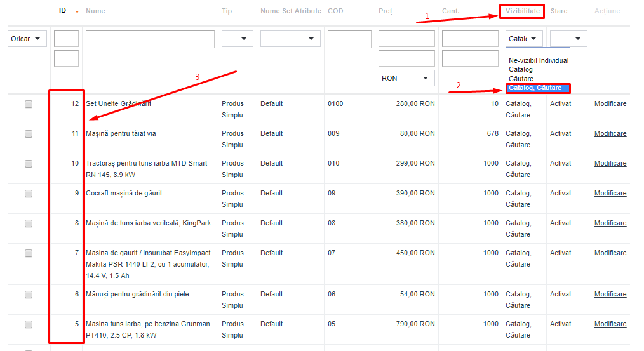
Task: Open the Stare filter dropdown
Action: 568,39
